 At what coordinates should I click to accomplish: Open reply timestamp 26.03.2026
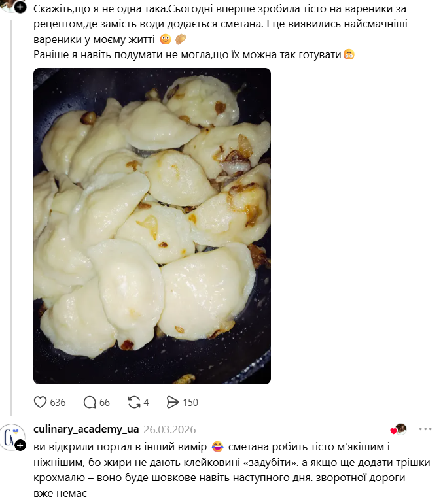[x=169, y=429]
